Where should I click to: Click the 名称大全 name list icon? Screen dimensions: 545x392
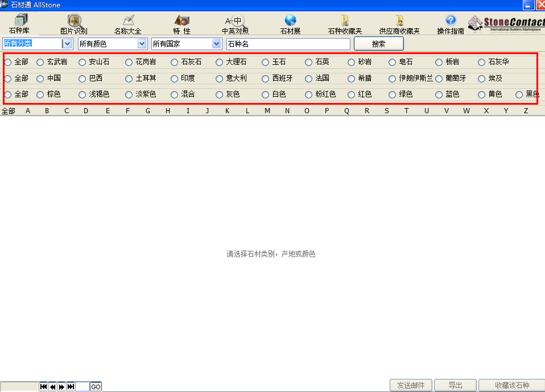128,24
